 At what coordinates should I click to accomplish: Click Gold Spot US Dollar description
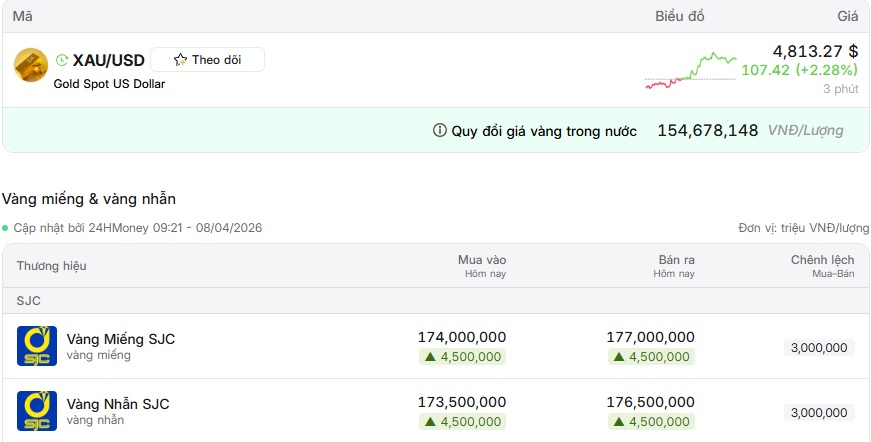point(109,84)
